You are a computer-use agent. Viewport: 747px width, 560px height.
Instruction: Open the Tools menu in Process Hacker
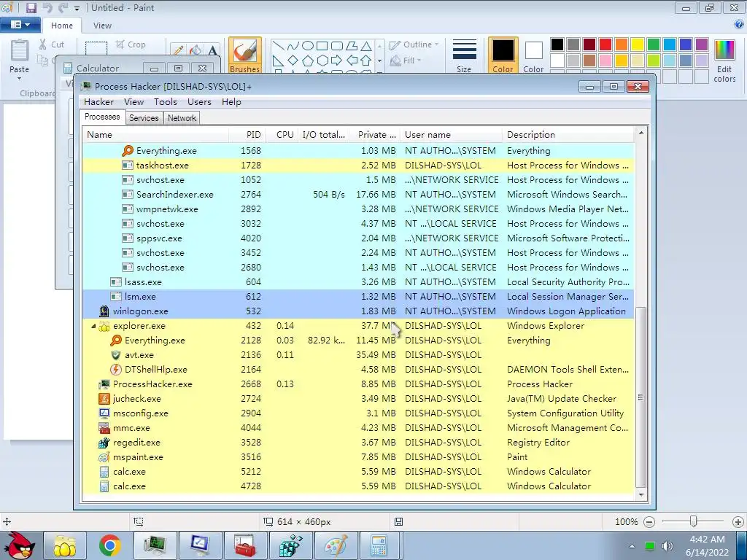click(x=166, y=102)
